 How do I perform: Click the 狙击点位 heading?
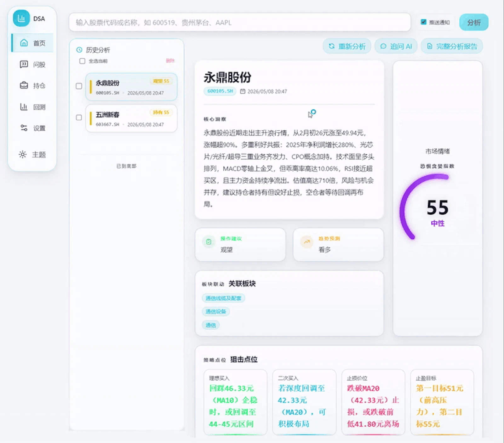point(244,359)
